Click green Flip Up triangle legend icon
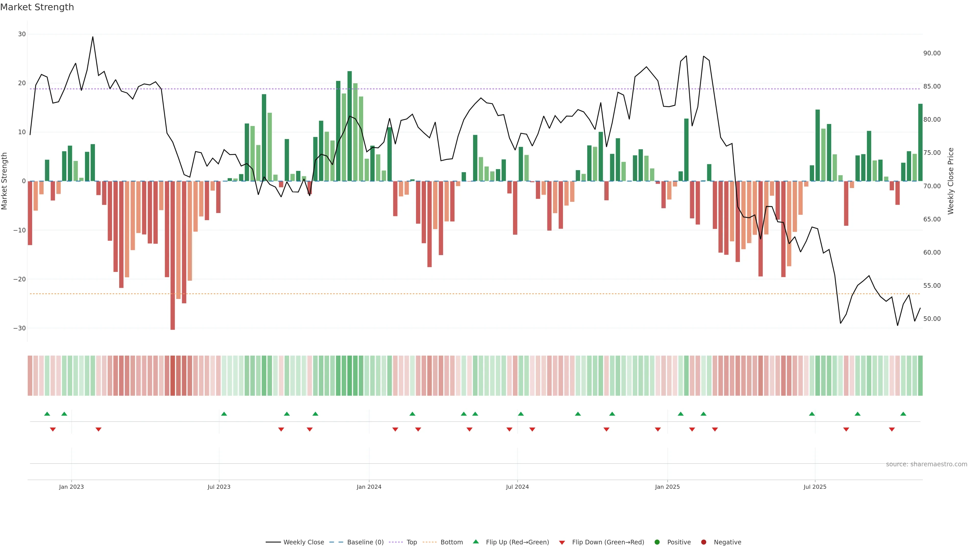 coord(475,542)
